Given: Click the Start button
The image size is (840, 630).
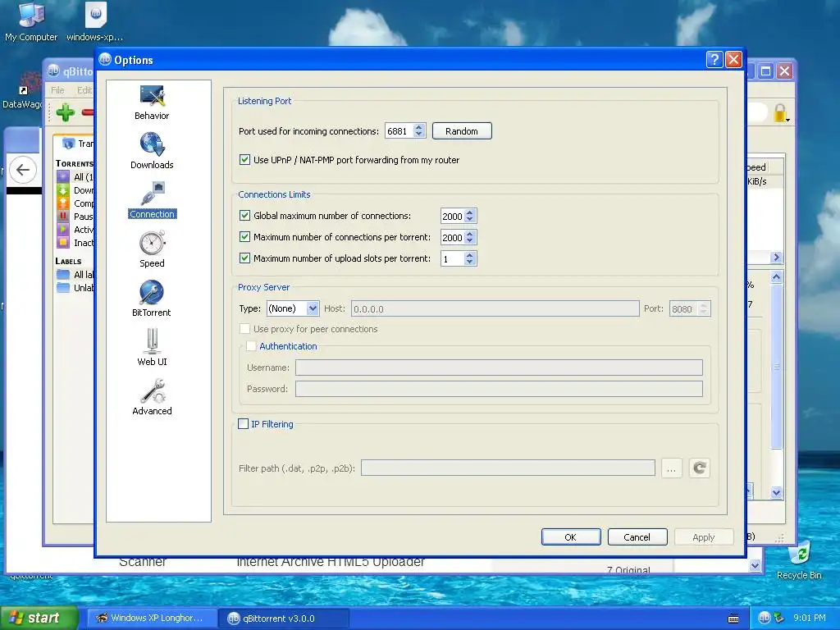Looking at the screenshot, I should point(39,619).
